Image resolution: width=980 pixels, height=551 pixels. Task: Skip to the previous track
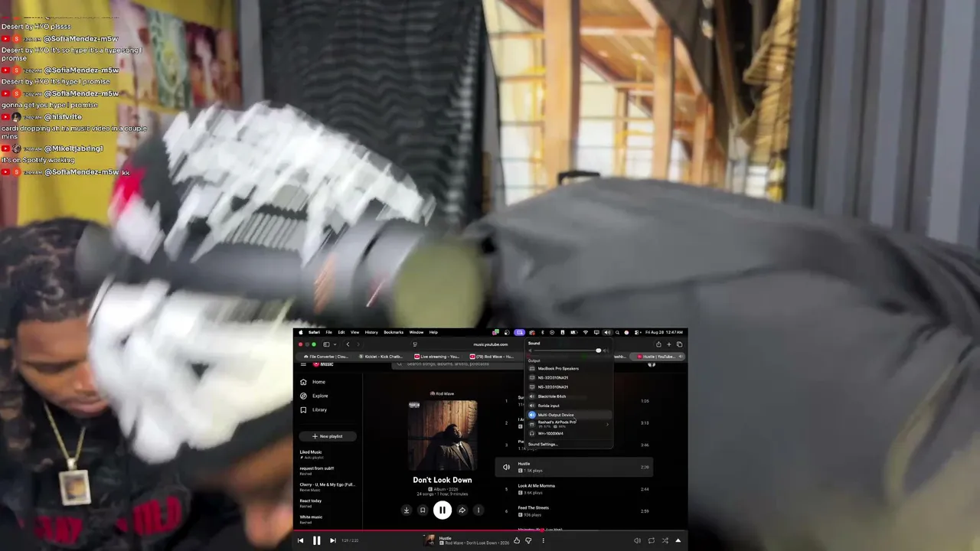[x=300, y=540]
